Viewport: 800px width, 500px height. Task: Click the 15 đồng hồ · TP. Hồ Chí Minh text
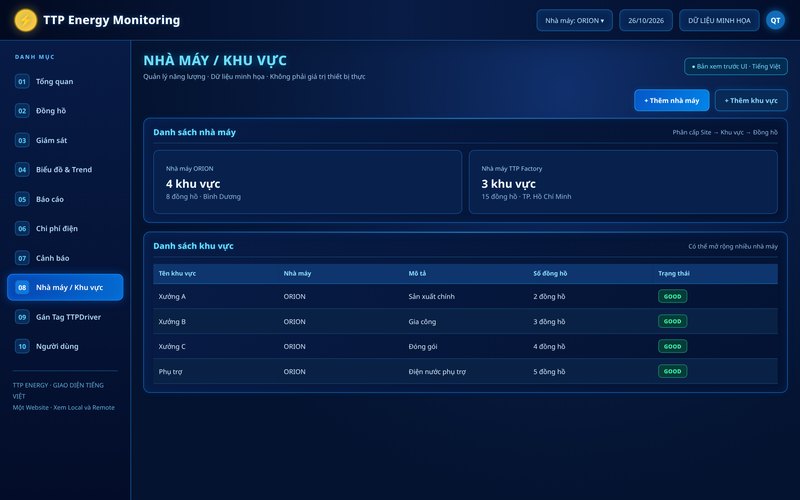(x=526, y=196)
